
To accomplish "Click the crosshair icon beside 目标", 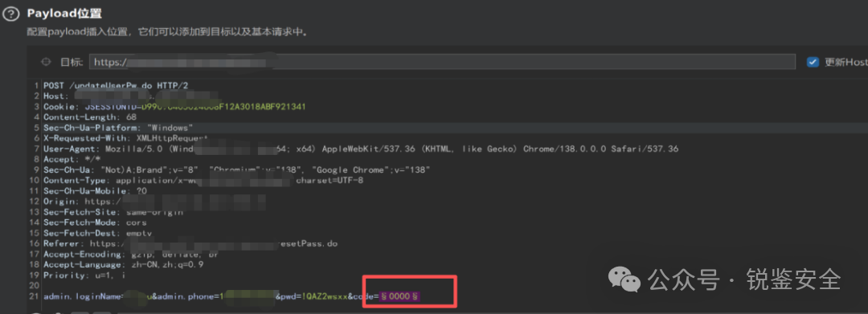I will 47,62.
